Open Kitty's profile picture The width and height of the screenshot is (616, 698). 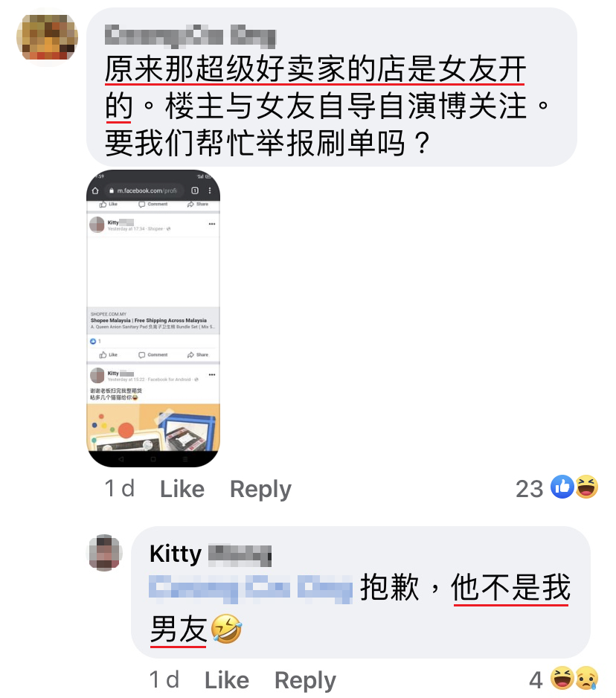click(104, 553)
